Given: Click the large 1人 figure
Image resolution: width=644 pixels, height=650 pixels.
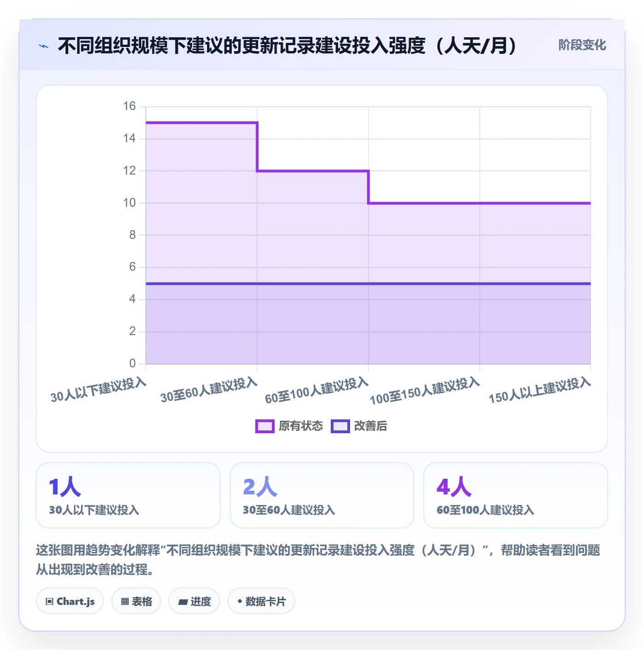Looking at the screenshot, I should 65,487.
